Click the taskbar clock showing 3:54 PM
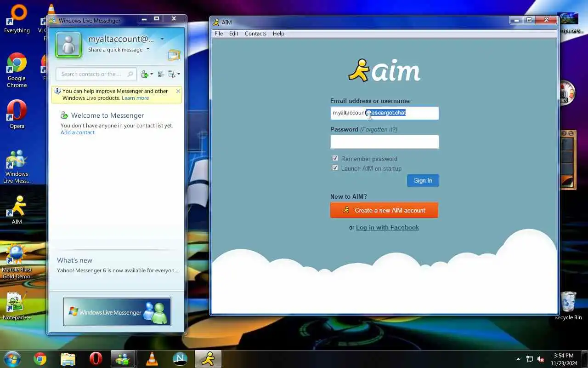Viewport: 588px width, 368px height. tap(564, 359)
